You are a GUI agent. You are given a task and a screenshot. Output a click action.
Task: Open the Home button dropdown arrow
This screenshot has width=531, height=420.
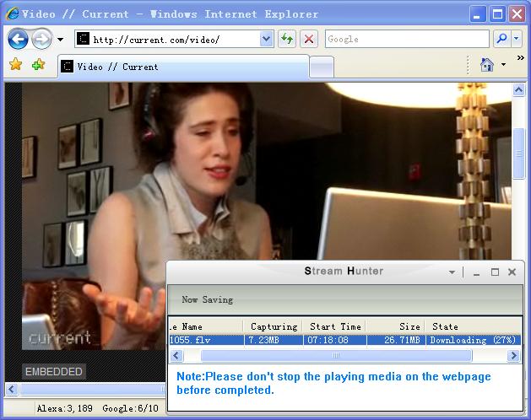click(x=504, y=65)
